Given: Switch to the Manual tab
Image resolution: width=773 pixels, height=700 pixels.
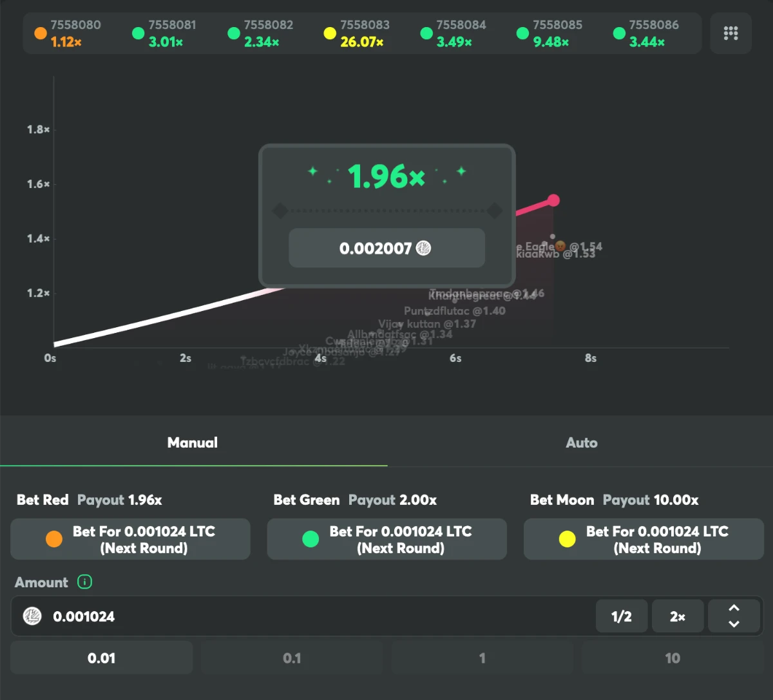Looking at the screenshot, I should 193,442.
